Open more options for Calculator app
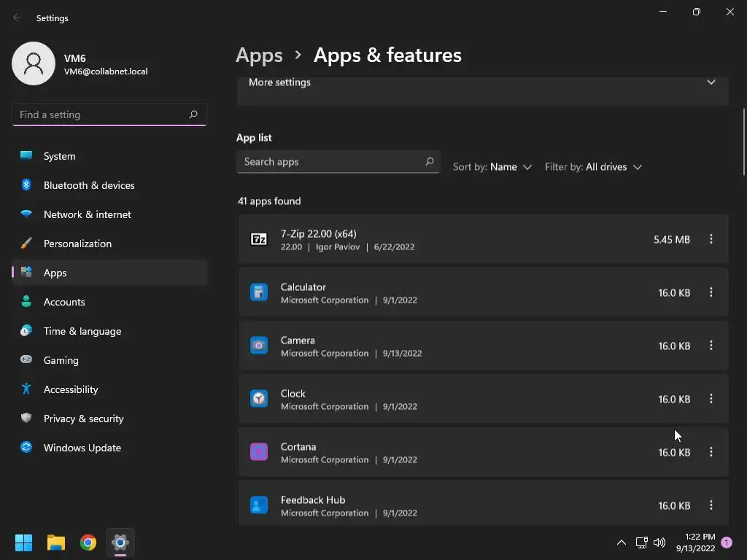Image resolution: width=747 pixels, height=560 pixels. click(711, 292)
